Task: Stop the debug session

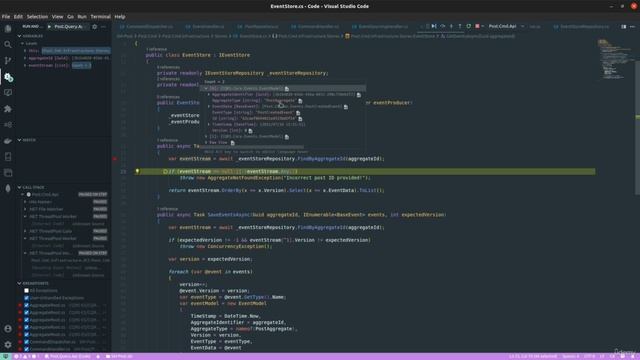Action: (x=477, y=26)
